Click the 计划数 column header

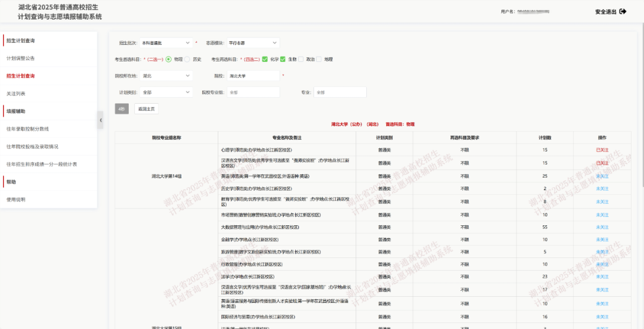click(x=544, y=138)
